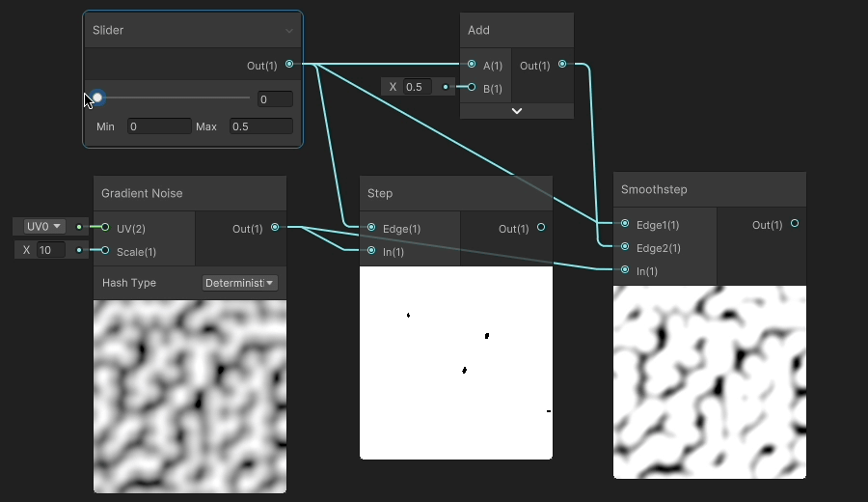Click the Smoothstep Edge1(1) input port
The height and width of the screenshot is (502, 868).
tap(624, 223)
